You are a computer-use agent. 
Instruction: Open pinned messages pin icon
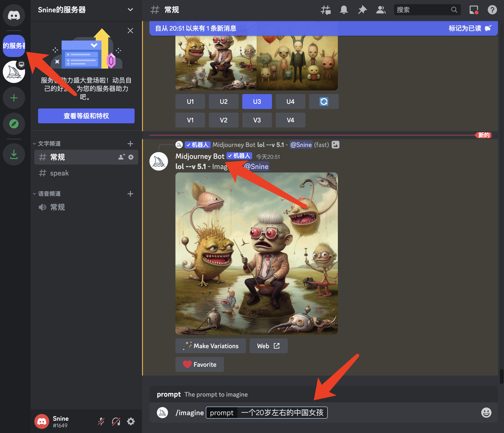[x=362, y=10]
